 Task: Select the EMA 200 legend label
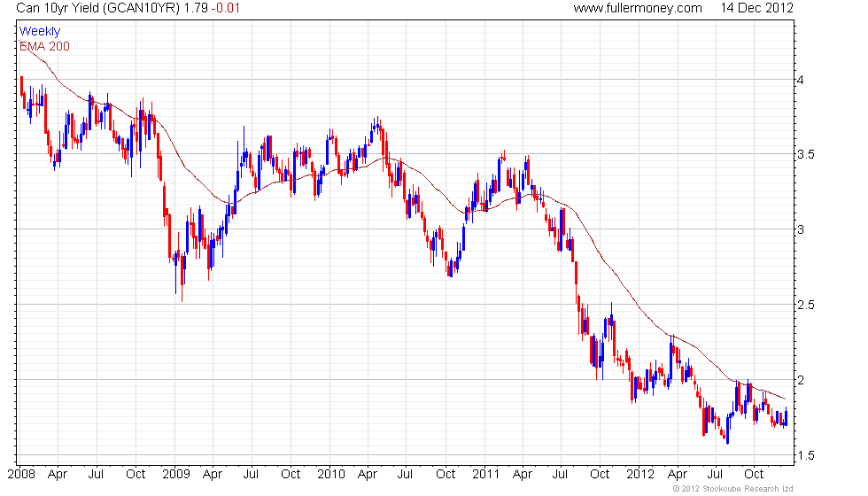(44, 46)
